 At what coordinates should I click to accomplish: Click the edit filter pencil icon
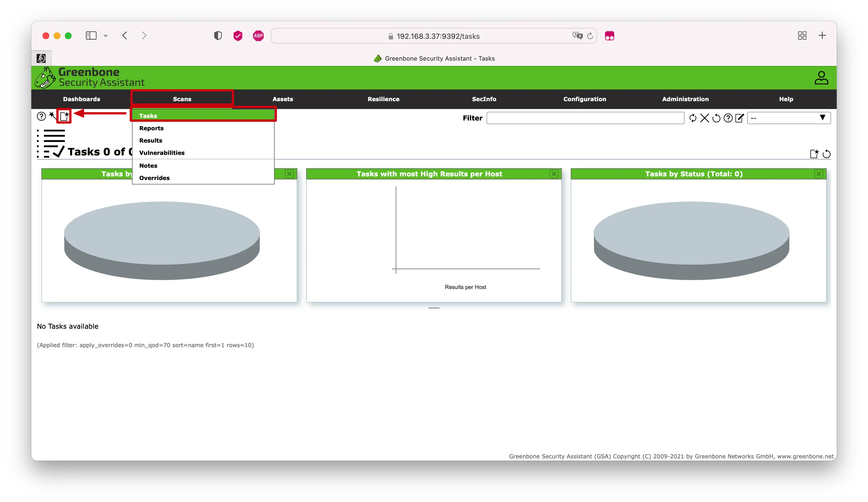pos(740,118)
